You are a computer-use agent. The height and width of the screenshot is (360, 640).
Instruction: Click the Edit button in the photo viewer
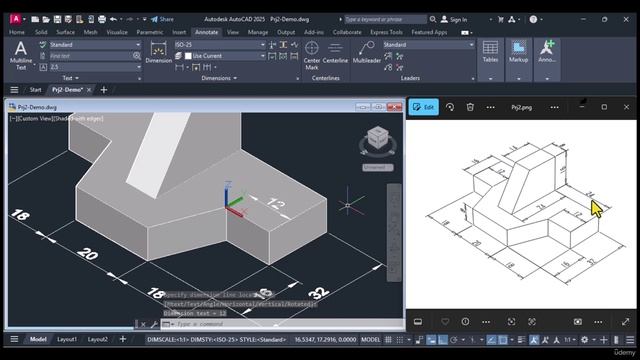[x=424, y=107]
